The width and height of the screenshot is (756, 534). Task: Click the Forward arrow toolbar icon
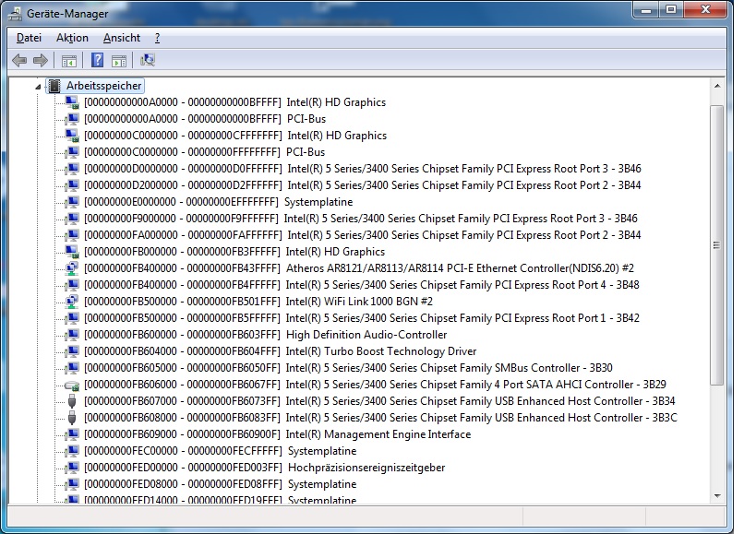pos(41,60)
